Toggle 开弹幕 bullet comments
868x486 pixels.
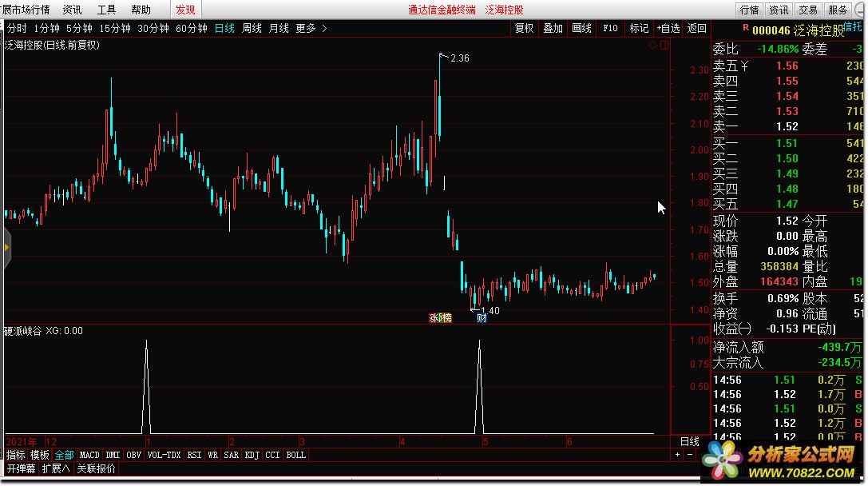[x=21, y=469]
